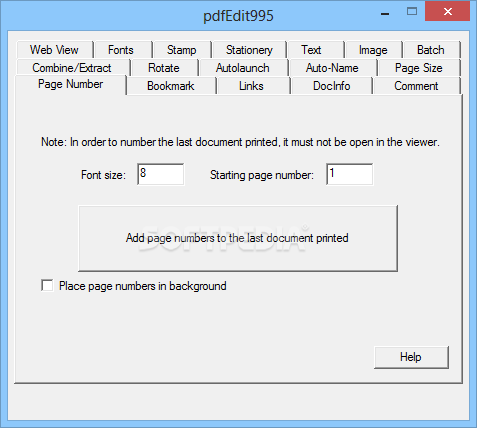Image resolution: width=477 pixels, height=428 pixels.
Task: Select the Comment tab
Action: 416,86
